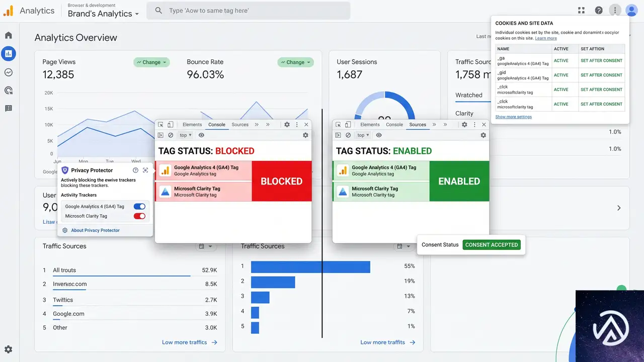Switch to Sources tab in BLOCKED DevTools
Screen dimensions: 644x362
(240, 125)
